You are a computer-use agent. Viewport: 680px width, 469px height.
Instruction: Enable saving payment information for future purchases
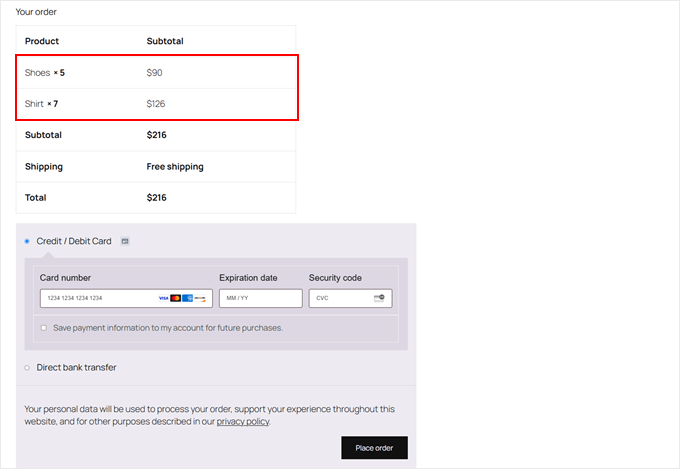44,327
